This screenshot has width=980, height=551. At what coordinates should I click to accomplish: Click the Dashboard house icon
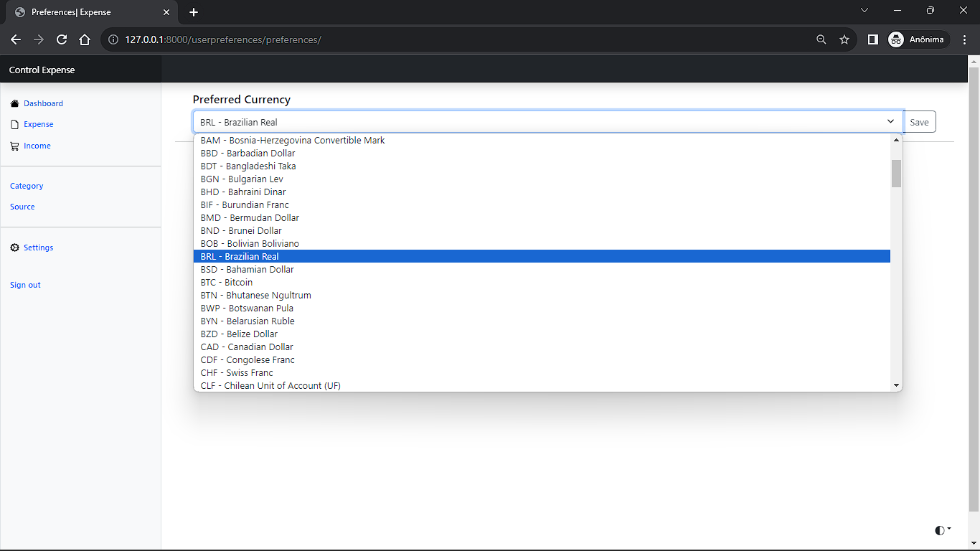pyautogui.click(x=14, y=103)
